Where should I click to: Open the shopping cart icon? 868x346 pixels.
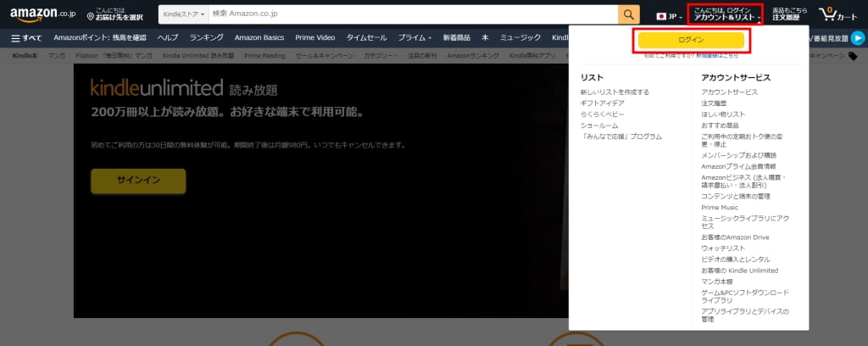tap(838, 14)
